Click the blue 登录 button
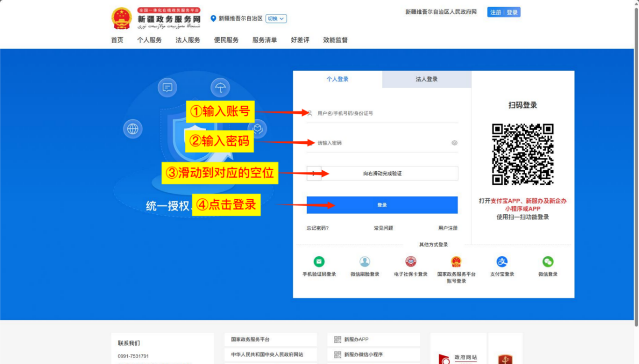This screenshot has width=639, height=364. point(382,205)
